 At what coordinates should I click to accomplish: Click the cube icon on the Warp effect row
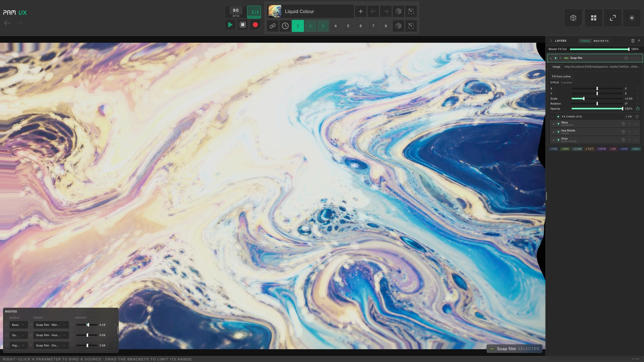click(x=623, y=124)
